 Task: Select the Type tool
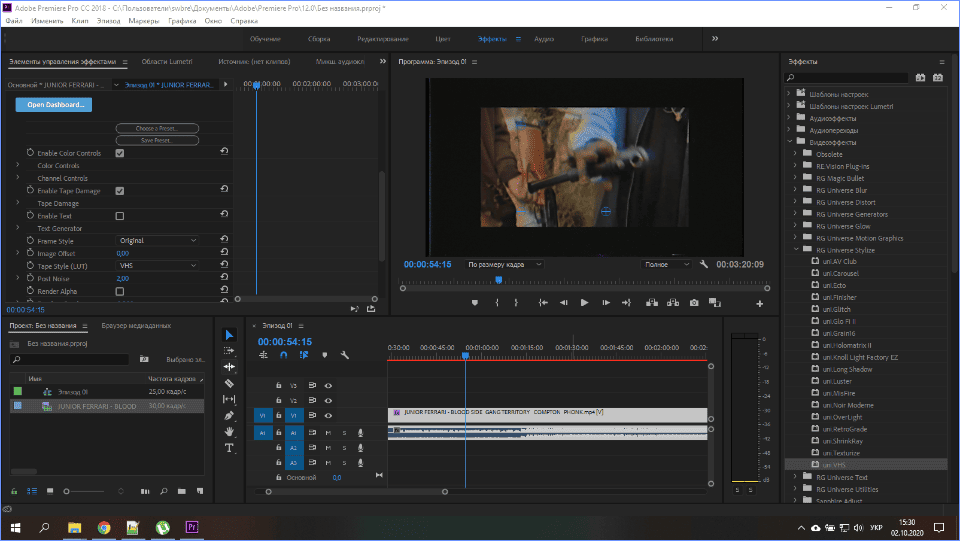(x=229, y=448)
